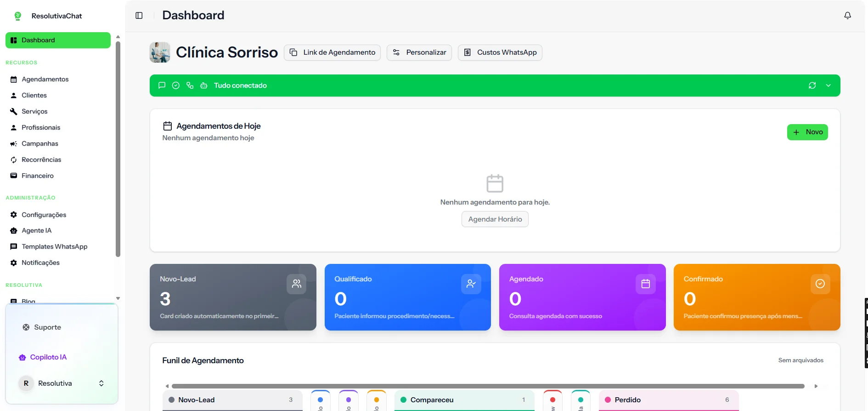Viewport: 868px width, 411px height.
Task: Click the Agente IA robot icon
Action: tap(14, 230)
